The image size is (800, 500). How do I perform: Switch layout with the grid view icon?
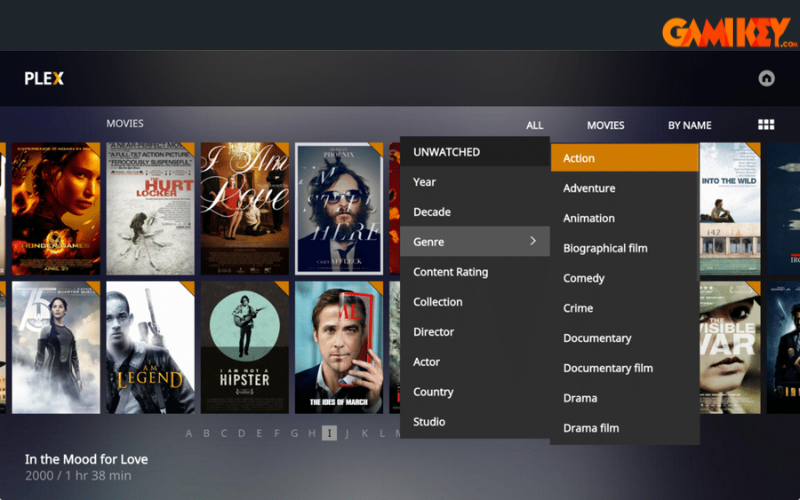[x=766, y=124]
